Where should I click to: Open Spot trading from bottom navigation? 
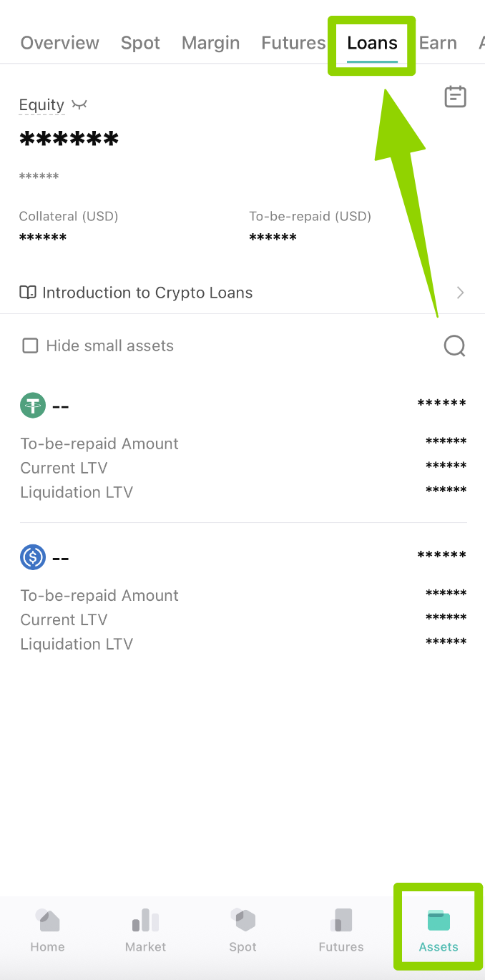(x=243, y=930)
